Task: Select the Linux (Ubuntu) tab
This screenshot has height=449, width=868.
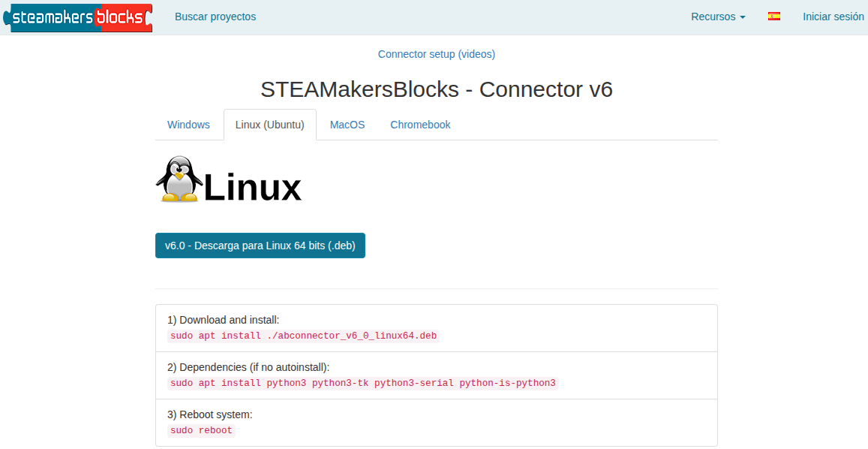Action: (x=270, y=125)
